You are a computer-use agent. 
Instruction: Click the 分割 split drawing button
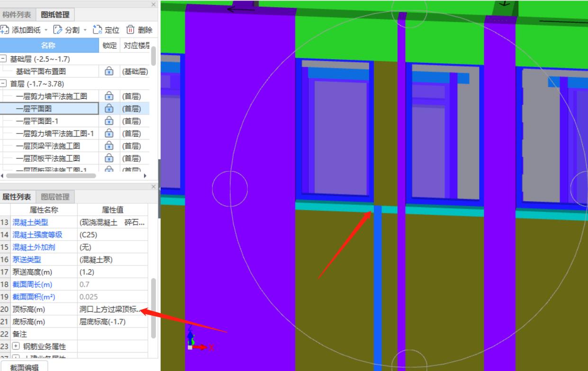pos(67,30)
